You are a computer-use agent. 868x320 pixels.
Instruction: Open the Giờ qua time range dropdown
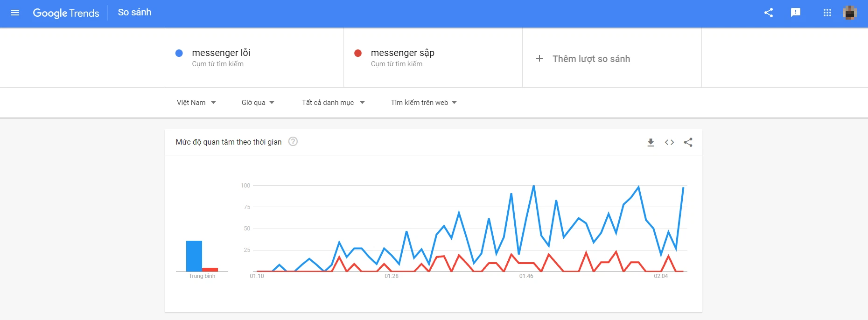click(258, 103)
